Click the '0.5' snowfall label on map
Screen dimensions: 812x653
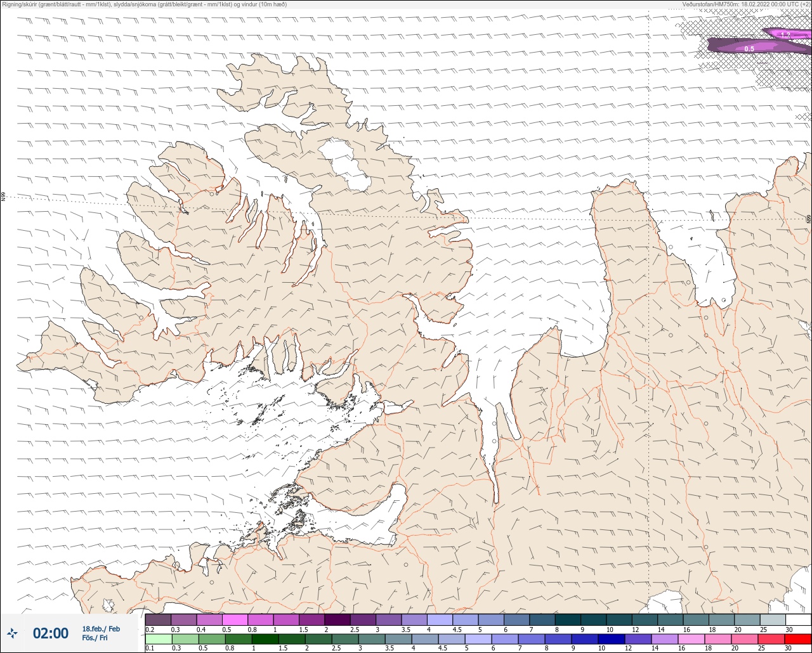749,49
